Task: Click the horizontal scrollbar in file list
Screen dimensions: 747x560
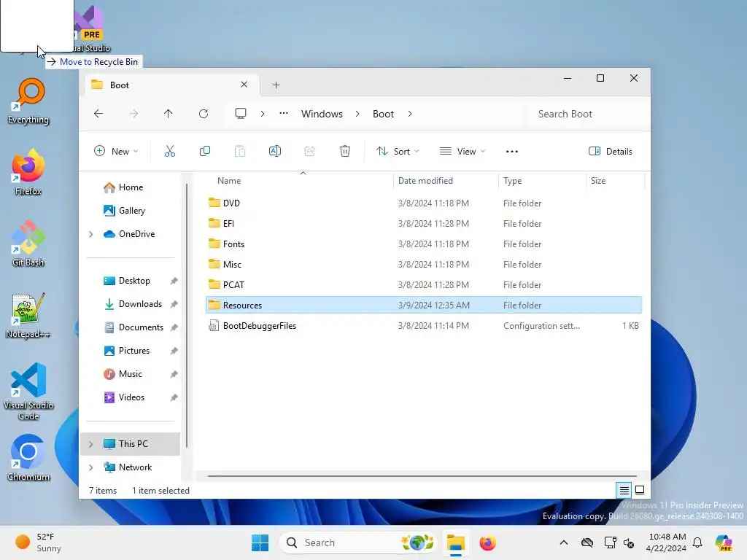Action: (422, 475)
